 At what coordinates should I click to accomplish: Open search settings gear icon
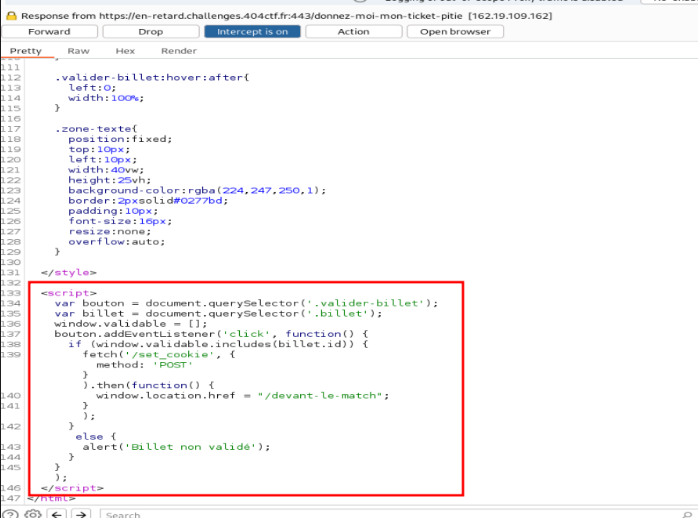pyautogui.click(x=33, y=514)
